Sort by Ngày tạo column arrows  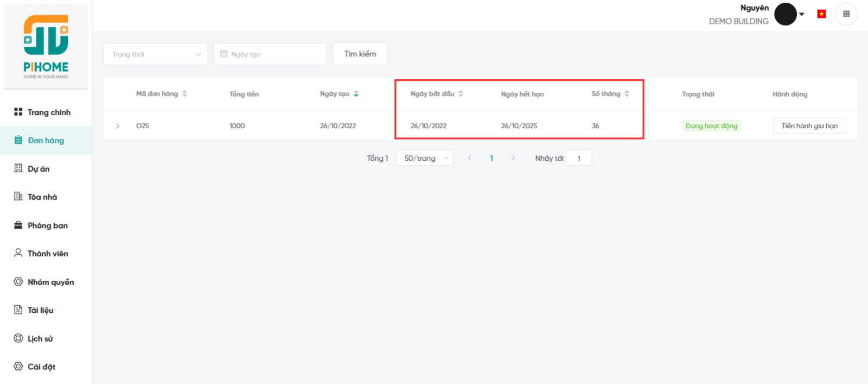click(356, 94)
